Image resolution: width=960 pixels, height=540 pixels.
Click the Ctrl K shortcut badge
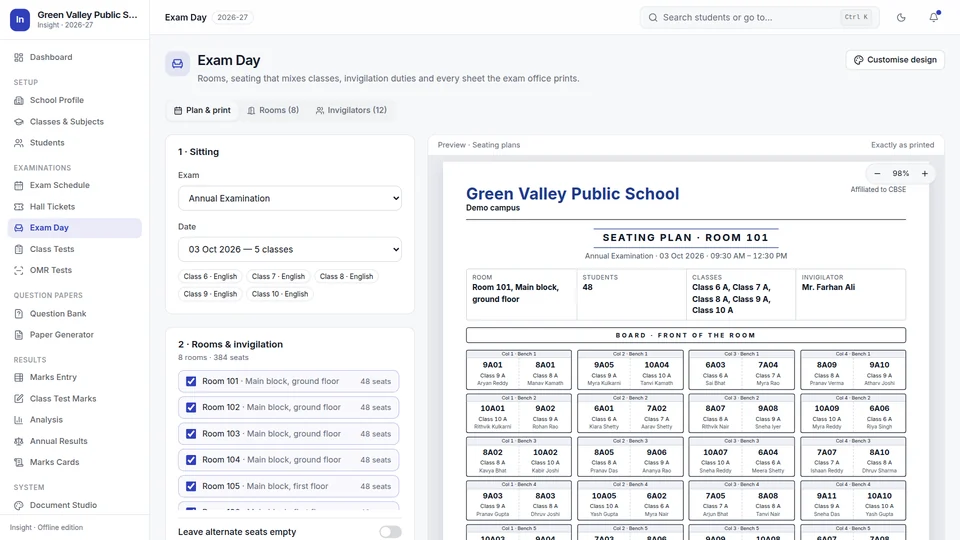point(856,18)
